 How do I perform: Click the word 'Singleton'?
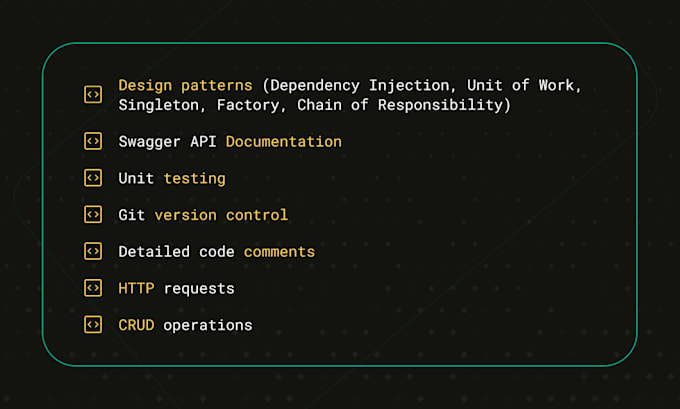click(x=158, y=105)
